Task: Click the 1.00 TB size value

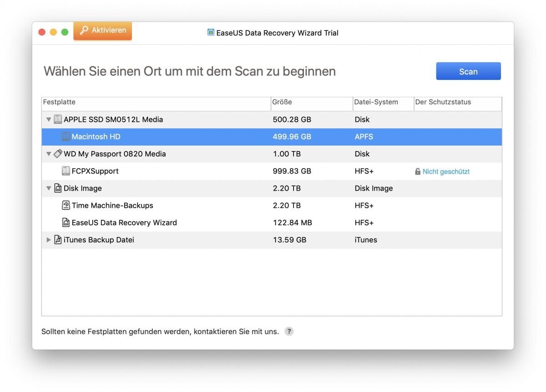Action: 287,154
